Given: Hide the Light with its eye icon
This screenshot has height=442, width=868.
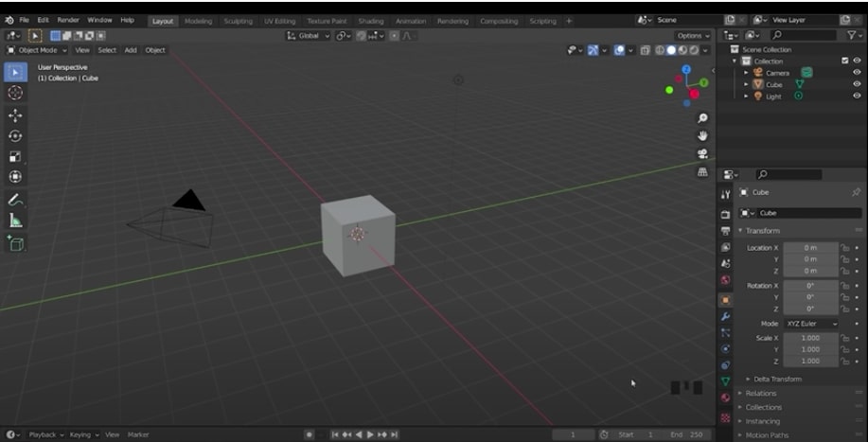Looking at the screenshot, I should point(857,96).
